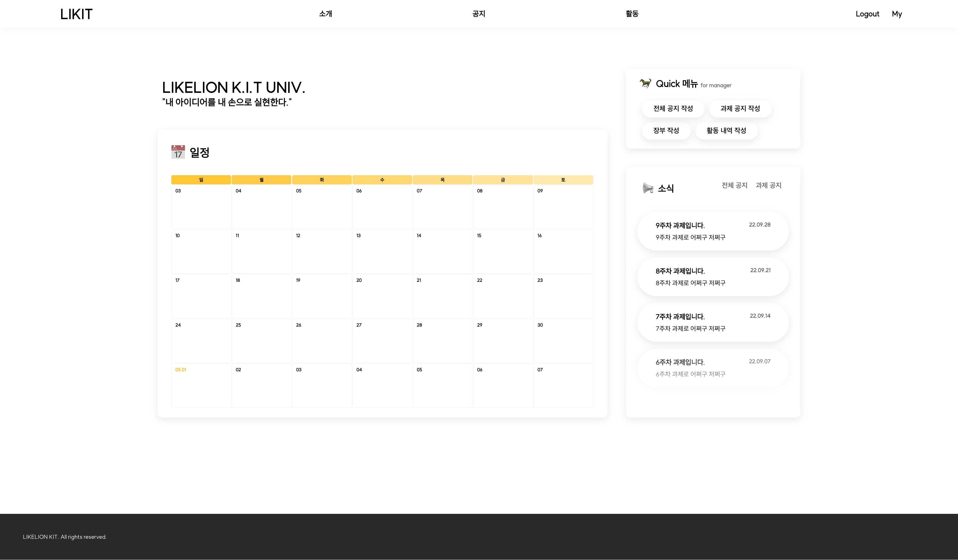958x560 pixels.
Task: Click the 활동 내역 작성 button
Action: [726, 131]
